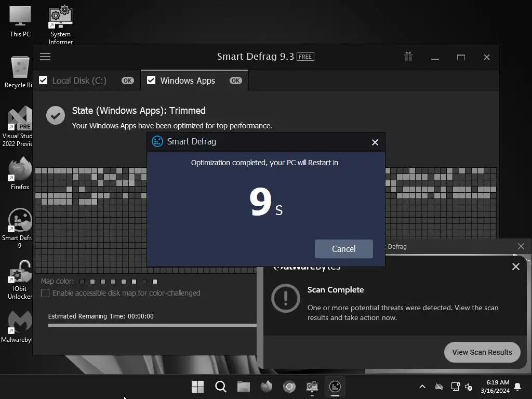Open Malwarebytes desktop shortcut

[x=18, y=326]
